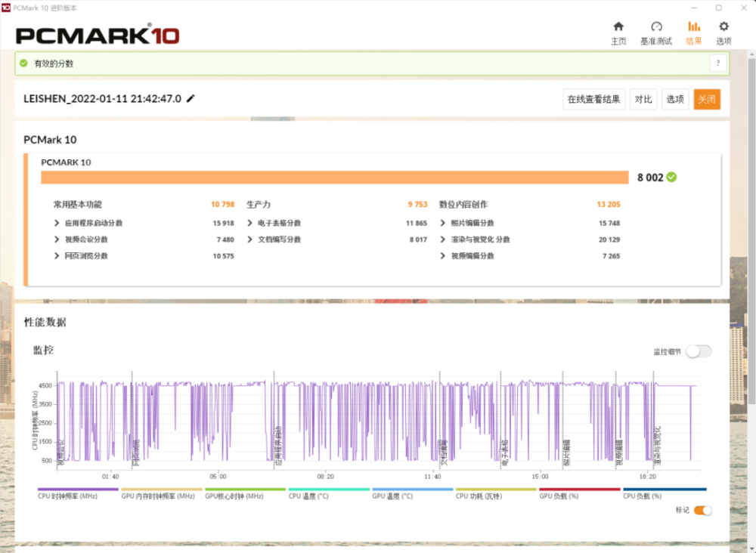Click the 常用基本功能 score 10 798
The image size is (756, 553).
223,204
